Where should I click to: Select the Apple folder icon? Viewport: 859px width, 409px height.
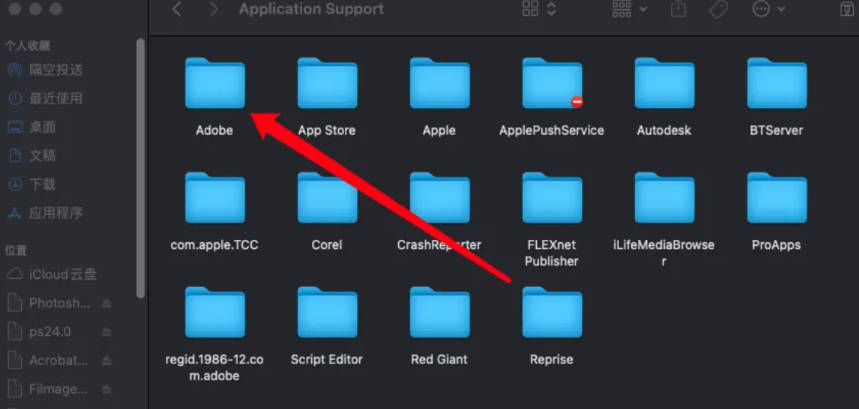coord(439,83)
